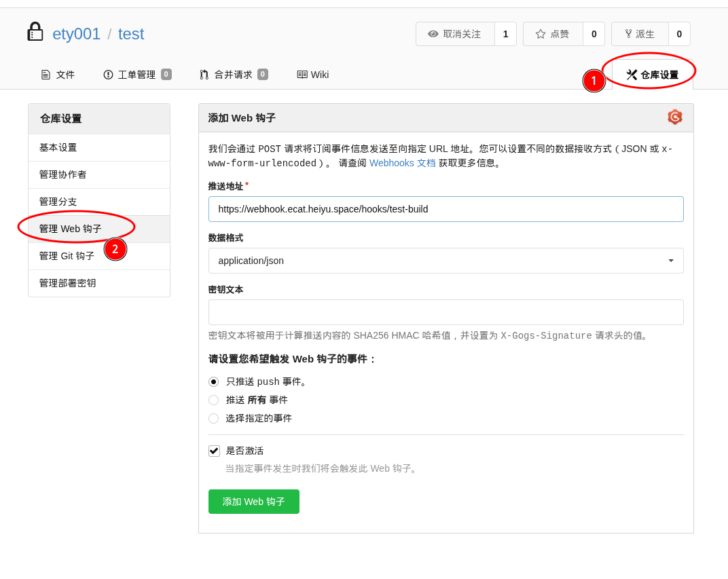Select the 推送 所有 事件 radio button
728x579 pixels.
coord(213,400)
